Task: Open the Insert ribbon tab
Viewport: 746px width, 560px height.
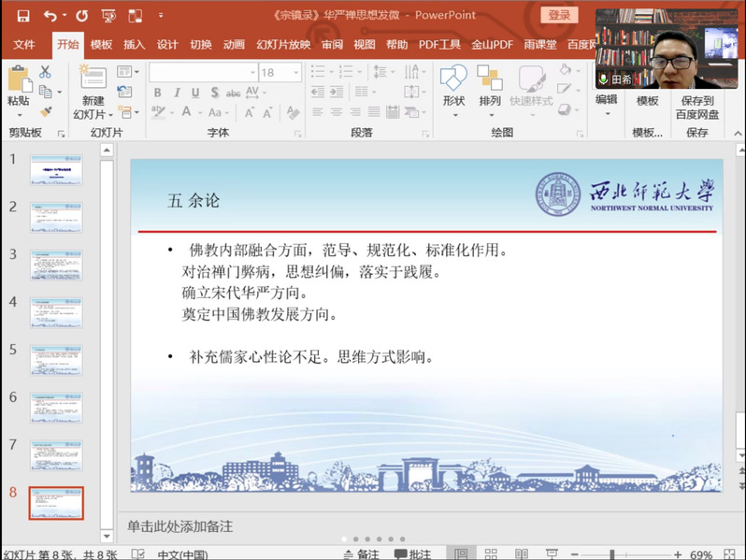Action: (x=135, y=44)
